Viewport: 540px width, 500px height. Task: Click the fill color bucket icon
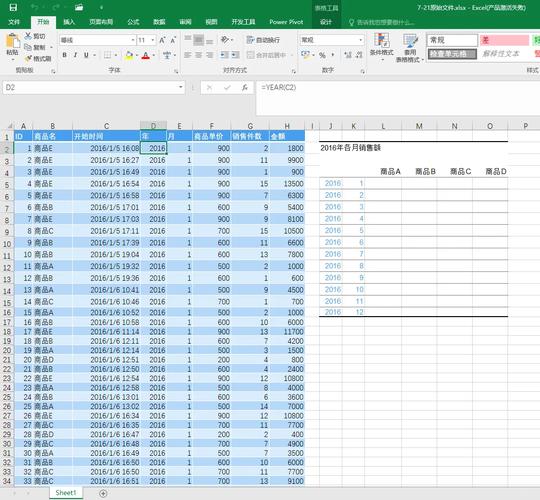(x=129, y=55)
